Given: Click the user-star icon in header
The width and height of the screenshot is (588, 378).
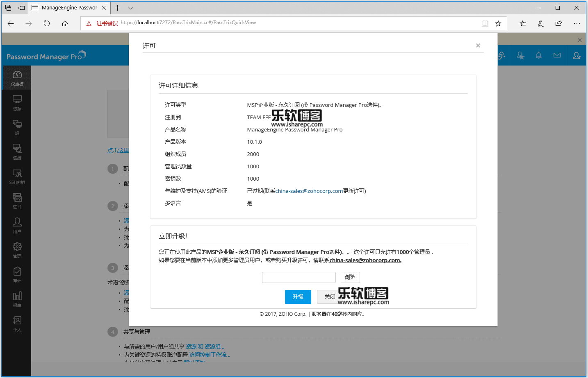Looking at the screenshot, I should [x=520, y=55].
